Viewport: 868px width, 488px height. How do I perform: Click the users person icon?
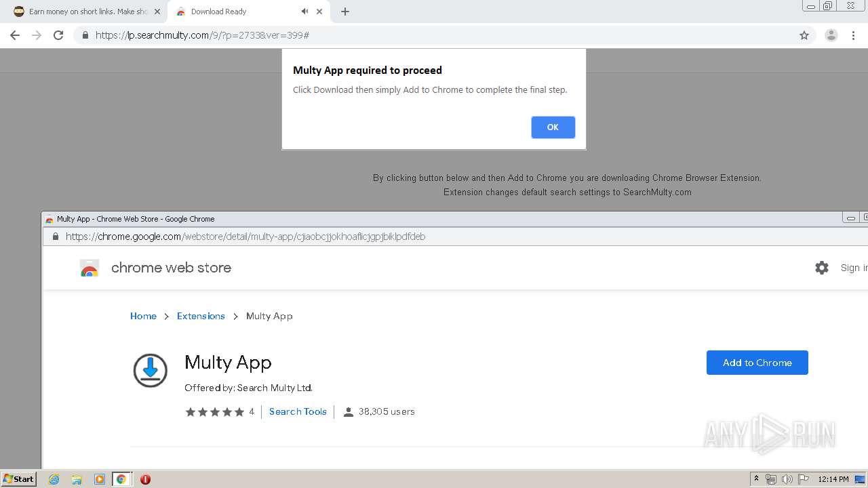[x=349, y=412]
